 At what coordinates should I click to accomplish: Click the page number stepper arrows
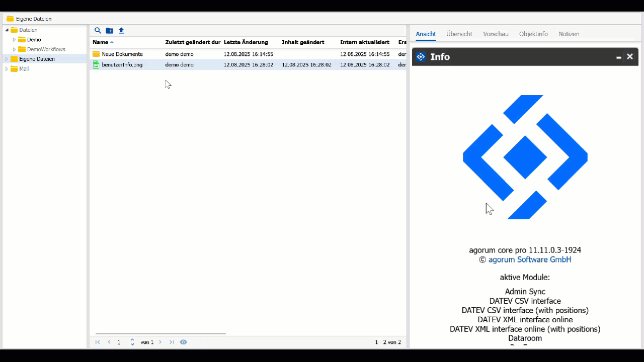(x=132, y=342)
